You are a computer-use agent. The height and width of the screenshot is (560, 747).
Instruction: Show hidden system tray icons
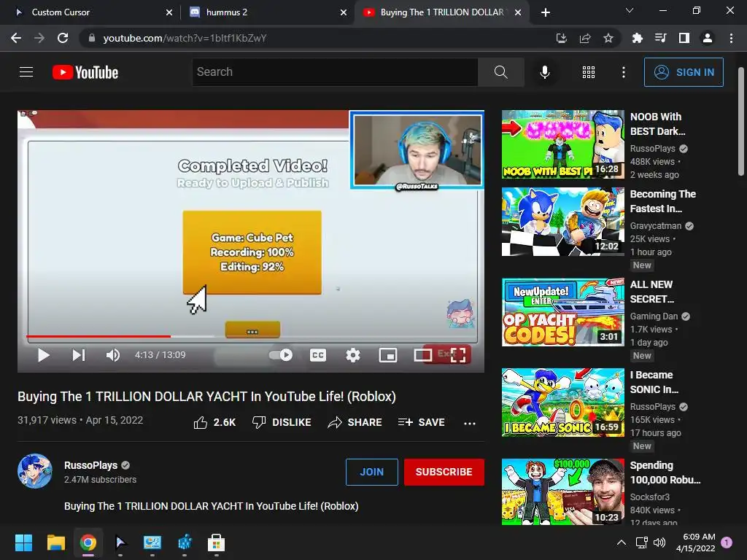pyautogui.click(x=622, y=542)
